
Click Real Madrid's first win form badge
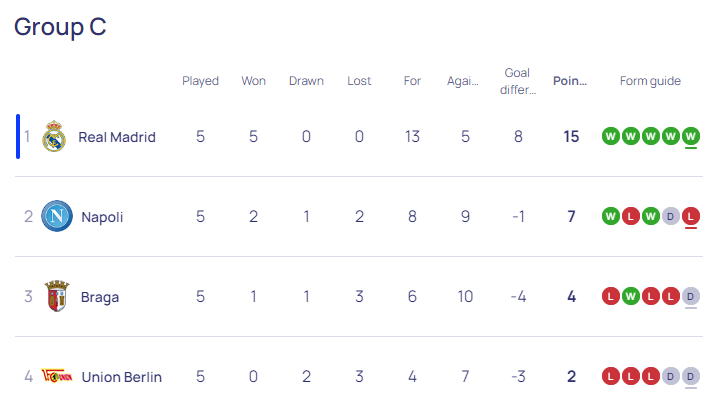tap(610, 136)
